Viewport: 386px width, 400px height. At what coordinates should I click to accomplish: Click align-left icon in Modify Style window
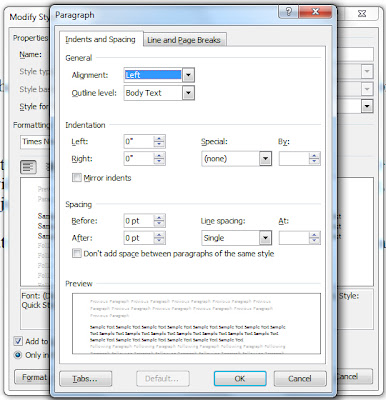28,167
